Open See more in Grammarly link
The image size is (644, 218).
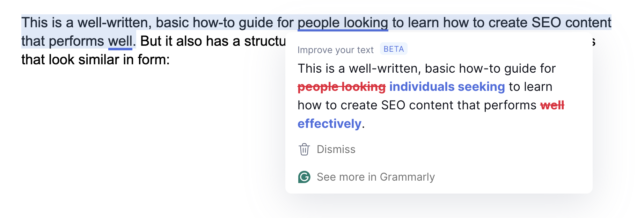tap(367, 177)
